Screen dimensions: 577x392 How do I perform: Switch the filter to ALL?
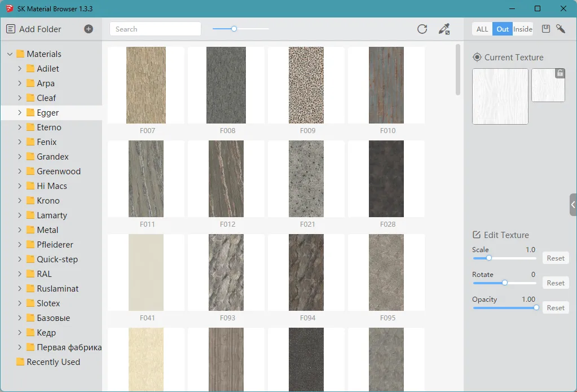coord(482,29)
